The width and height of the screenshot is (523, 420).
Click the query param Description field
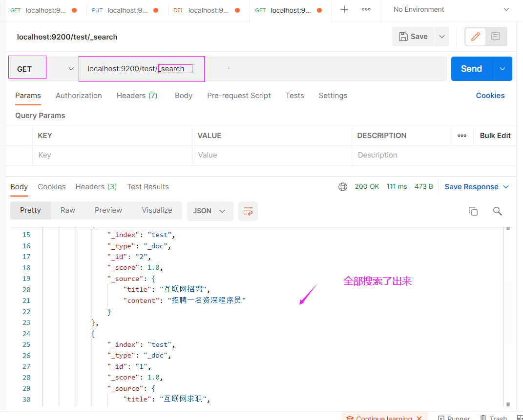click(x=434, y=155)
